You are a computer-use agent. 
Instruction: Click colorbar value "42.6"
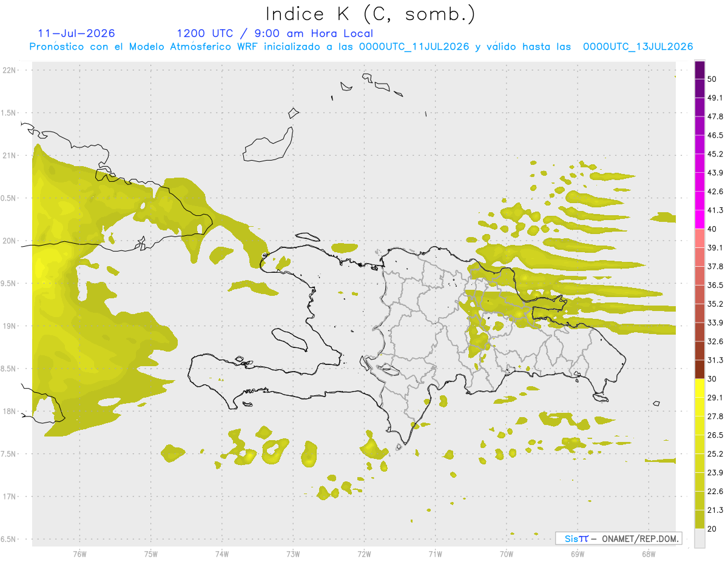(x=715, y=192)
